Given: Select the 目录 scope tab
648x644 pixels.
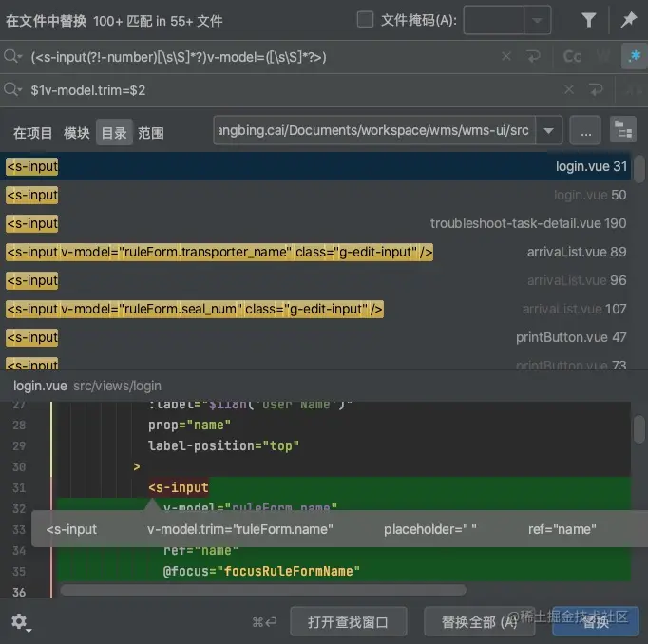Looking at the screenshot, I should [114, 132].
